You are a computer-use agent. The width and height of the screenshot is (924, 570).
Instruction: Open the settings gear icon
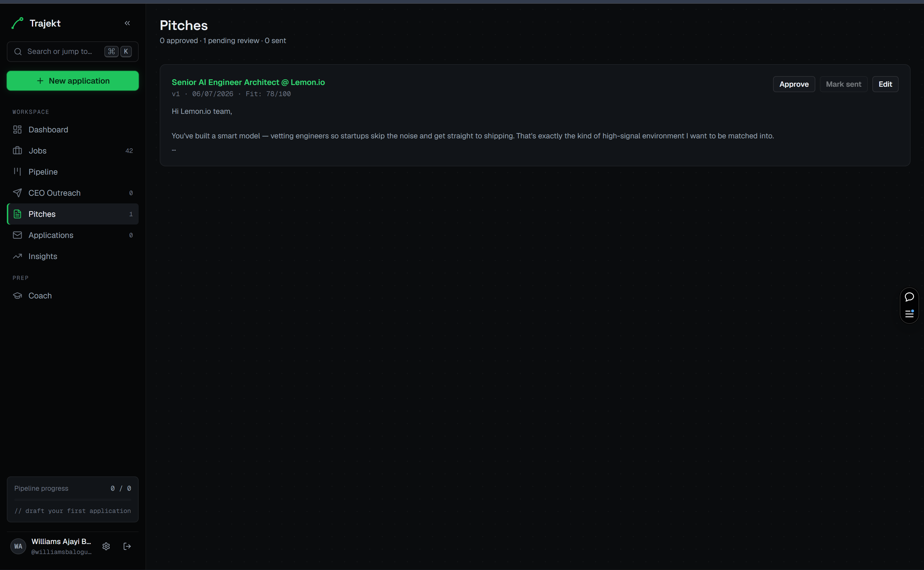point(106,546)
